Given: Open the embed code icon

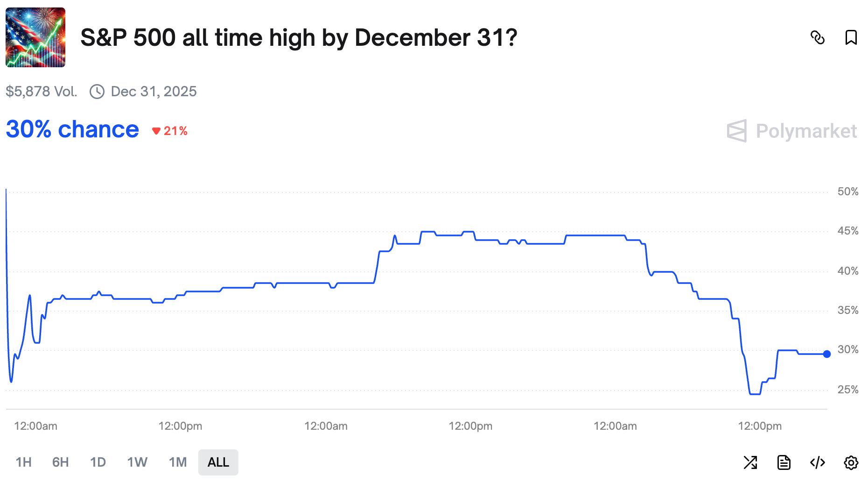Looking at the screenshot, I should 817,462.
